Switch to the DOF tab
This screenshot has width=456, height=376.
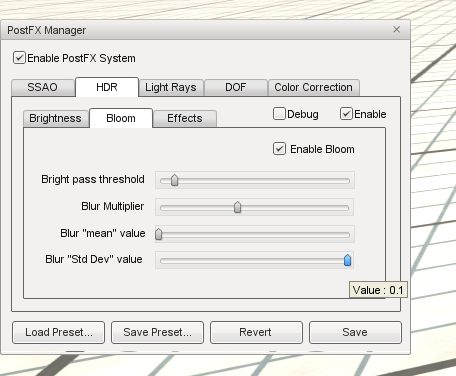pyautogui.click(x=236, y=87)
